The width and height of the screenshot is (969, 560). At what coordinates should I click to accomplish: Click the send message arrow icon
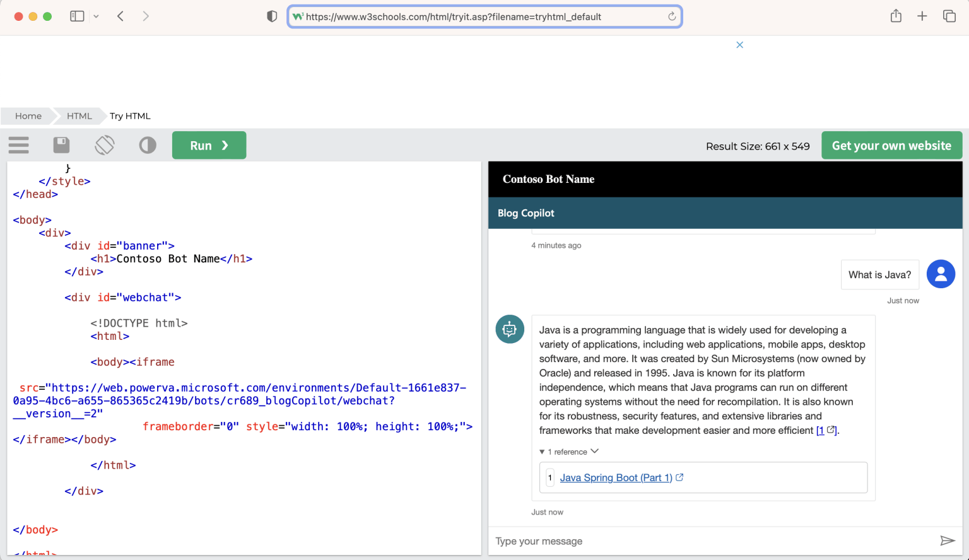click(947, 541)
